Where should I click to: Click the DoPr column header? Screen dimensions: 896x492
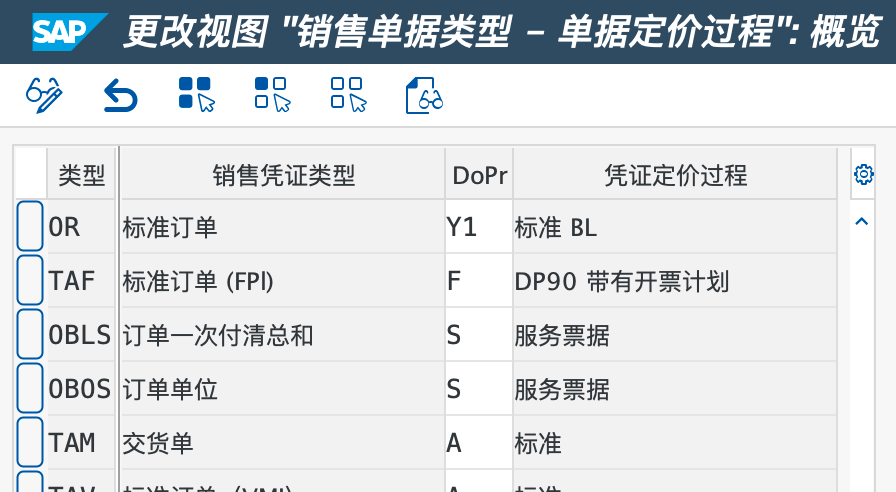coord(480,175)
